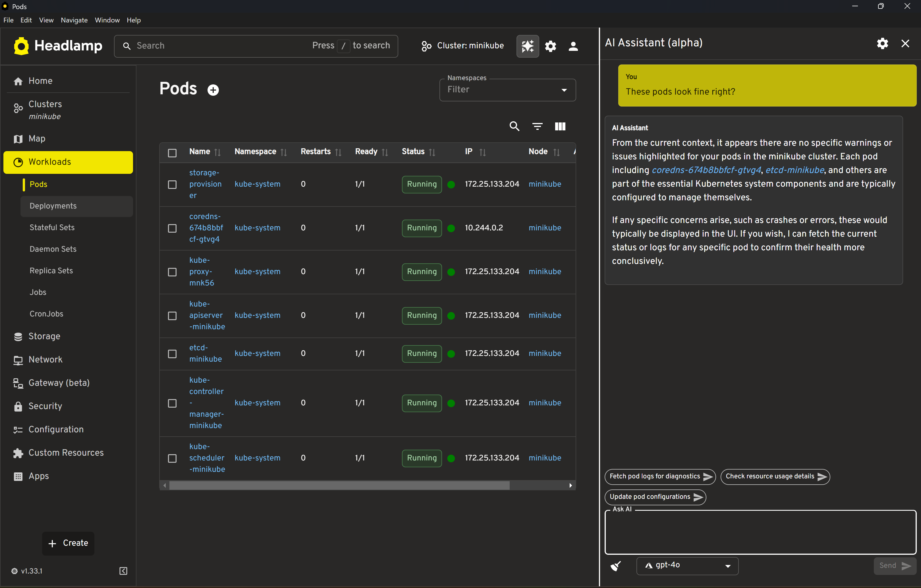Image resolution: width=921 pixels, height=588 pixels.
Task: Check the etcd-minikube row checkbox
Action: (x=172, y=354)
